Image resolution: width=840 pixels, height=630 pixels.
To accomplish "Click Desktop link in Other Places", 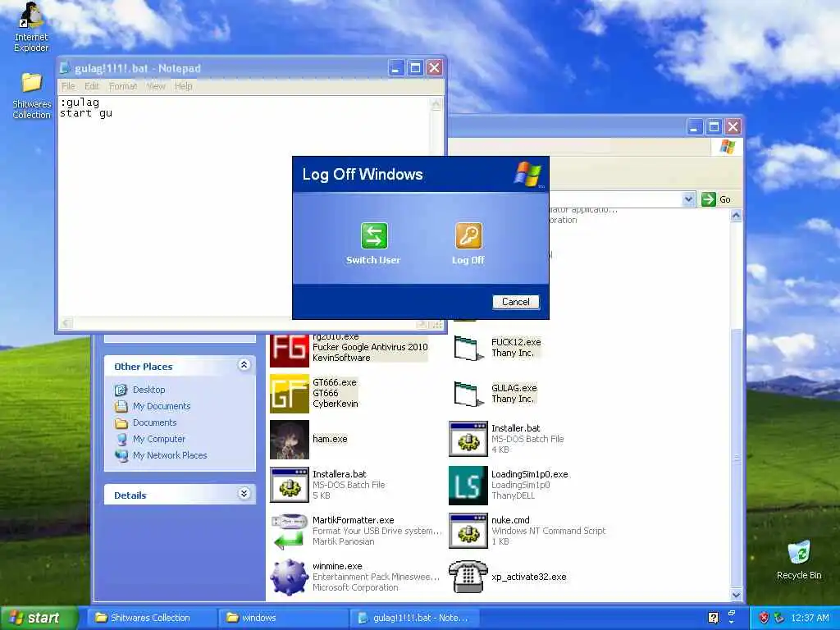I will [149, 390].
